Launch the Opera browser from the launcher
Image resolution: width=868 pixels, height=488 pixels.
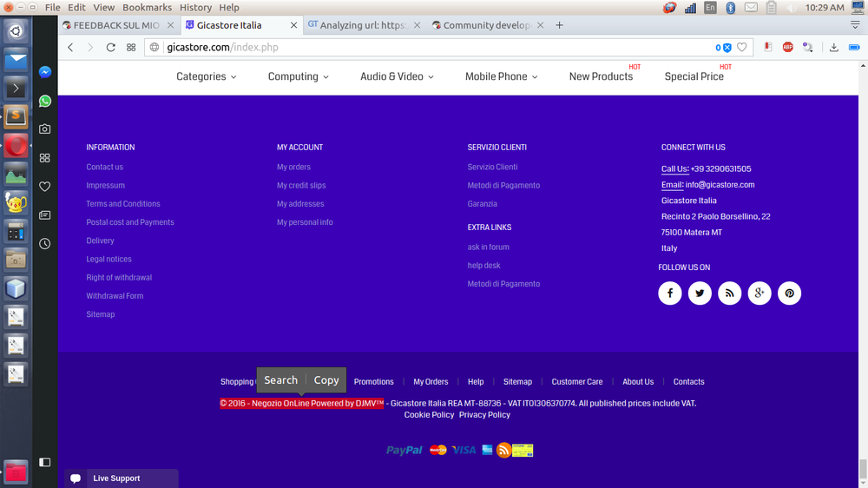[x=16, y=146]
